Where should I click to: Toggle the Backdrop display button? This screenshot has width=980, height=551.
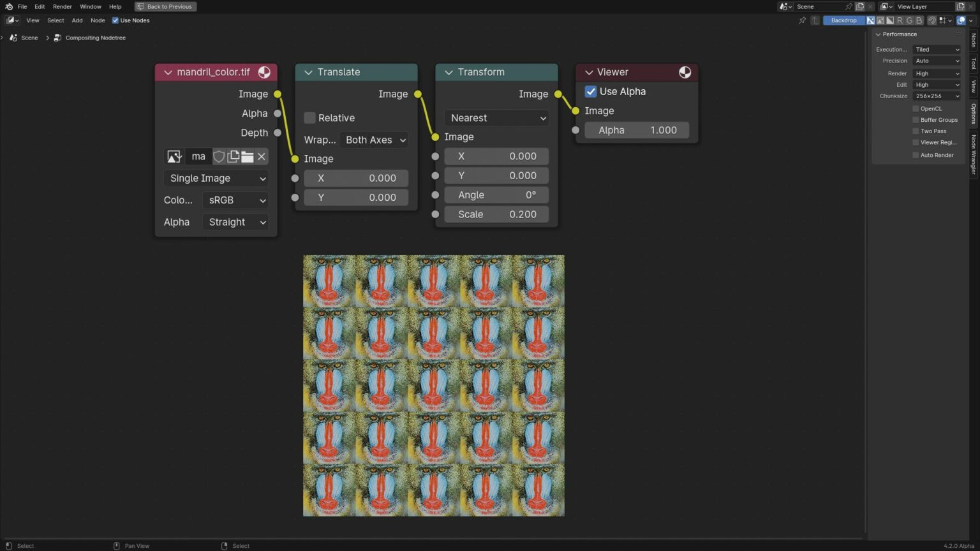pos(843,20)
